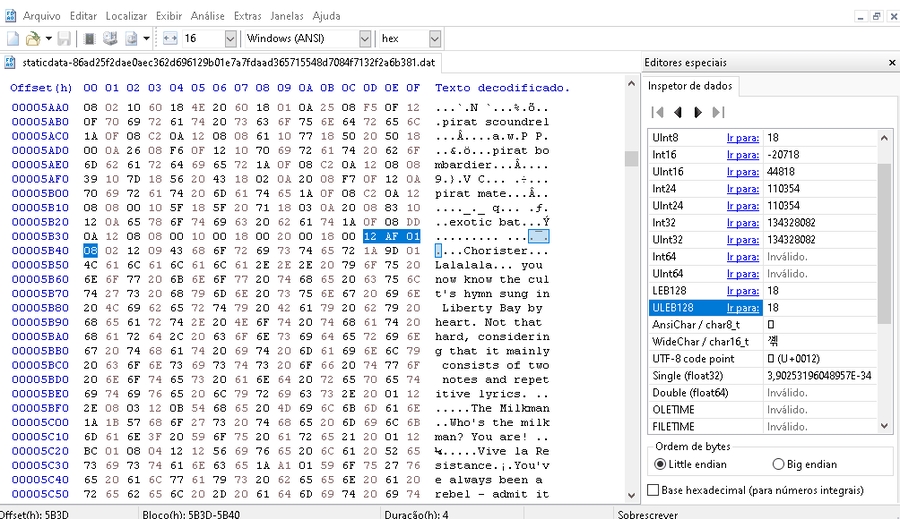The height and width of the screenshot is (519, 900).
Task: Step to next byte in data inspector
Action: (x=698, y=112)
